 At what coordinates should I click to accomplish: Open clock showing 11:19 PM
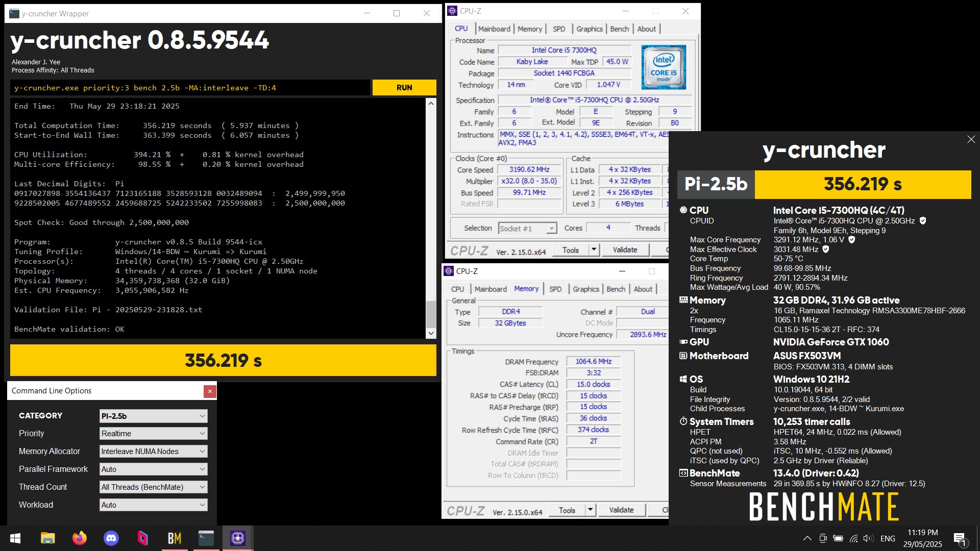tap(922, 538)
